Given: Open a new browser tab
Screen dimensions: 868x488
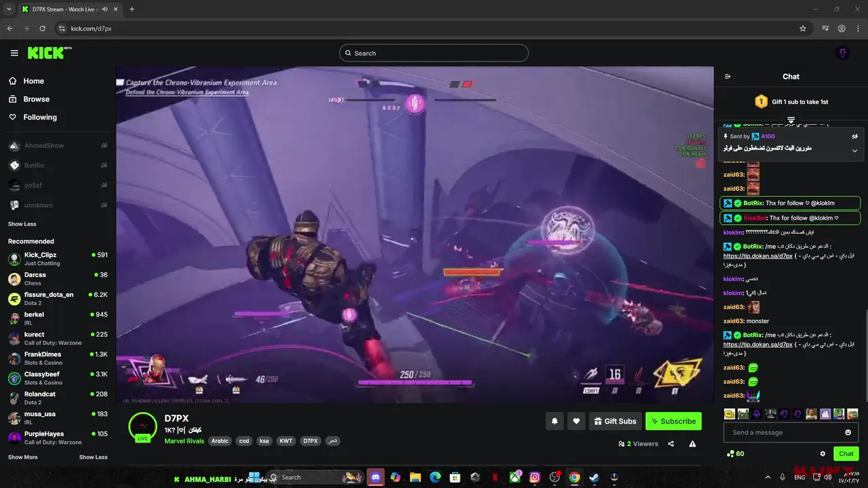Looking at the screenshot, I should (x=132, y=9).
